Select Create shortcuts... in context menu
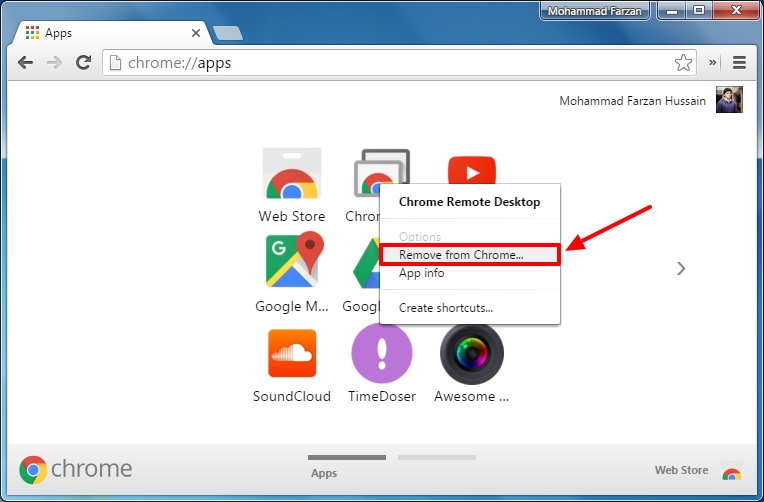This screenshot has height=502, width=764. pos(470,308)
